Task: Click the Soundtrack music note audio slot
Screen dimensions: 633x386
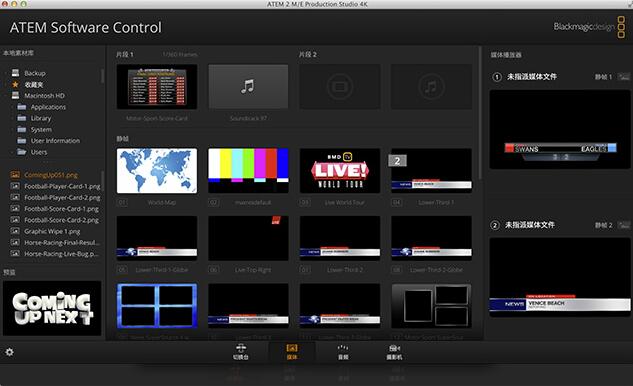Action: 248,86
